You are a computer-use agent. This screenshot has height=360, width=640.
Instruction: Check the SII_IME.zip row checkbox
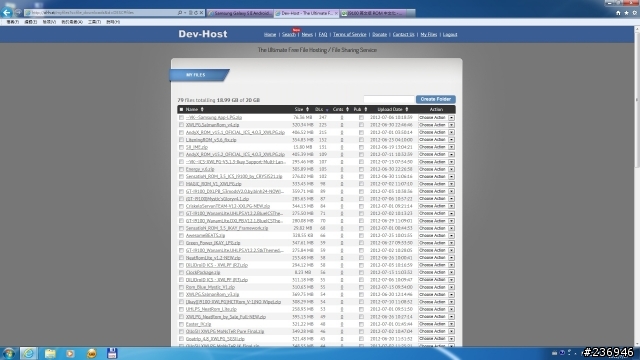tap(181, 147)
